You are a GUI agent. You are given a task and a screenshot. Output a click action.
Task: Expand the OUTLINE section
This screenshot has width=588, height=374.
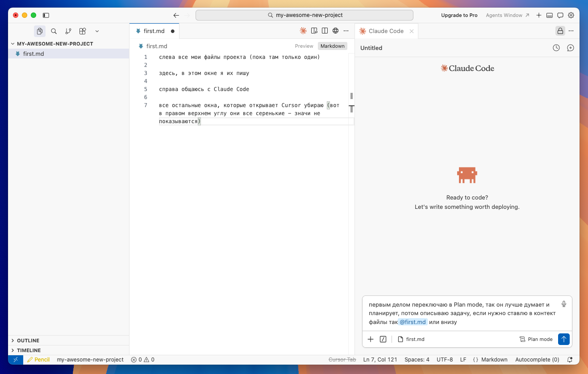coord(69,341)
